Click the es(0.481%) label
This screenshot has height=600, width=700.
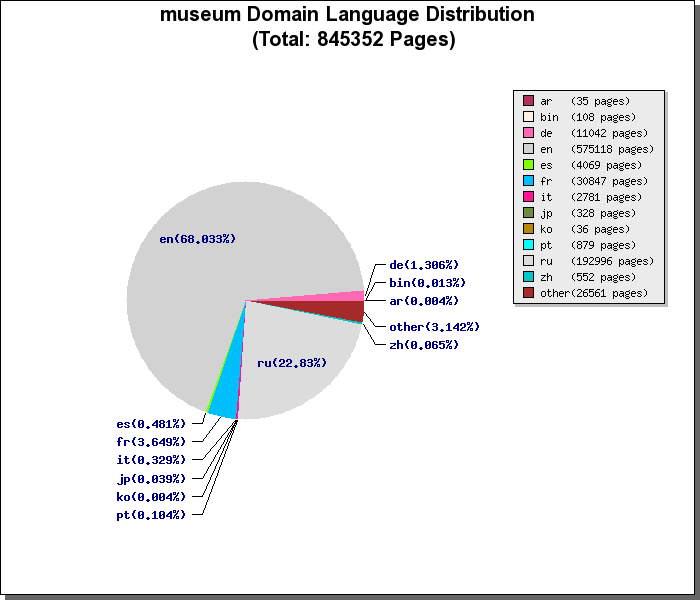tap(151, 424)
